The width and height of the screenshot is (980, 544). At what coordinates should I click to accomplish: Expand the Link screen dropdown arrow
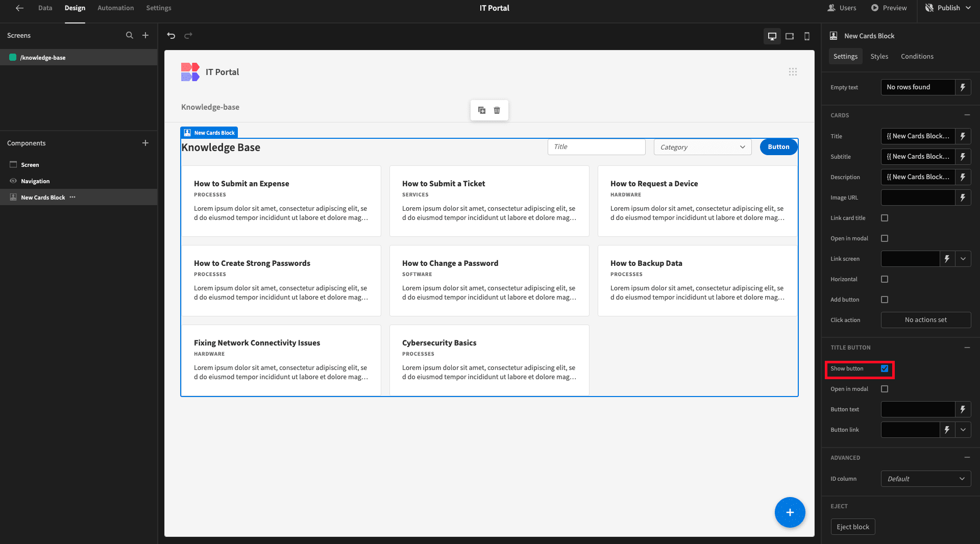click(963, 259)
